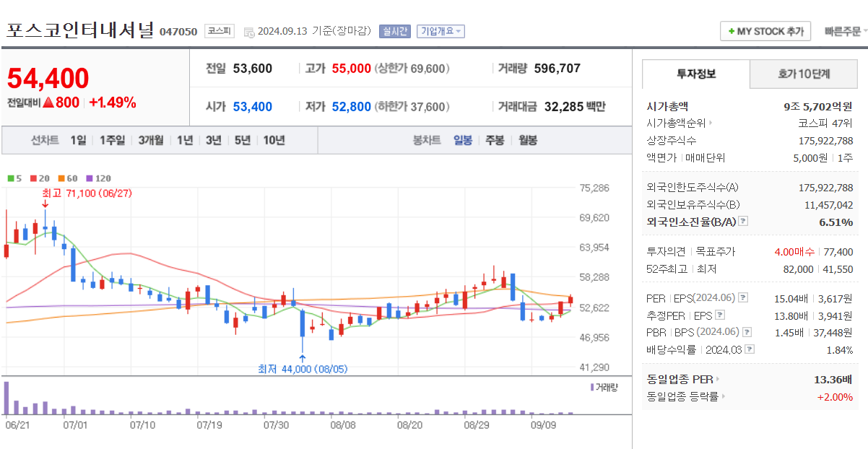
Task: Click the help icon next to 추정PER EPS
Action: pos(719,315)
